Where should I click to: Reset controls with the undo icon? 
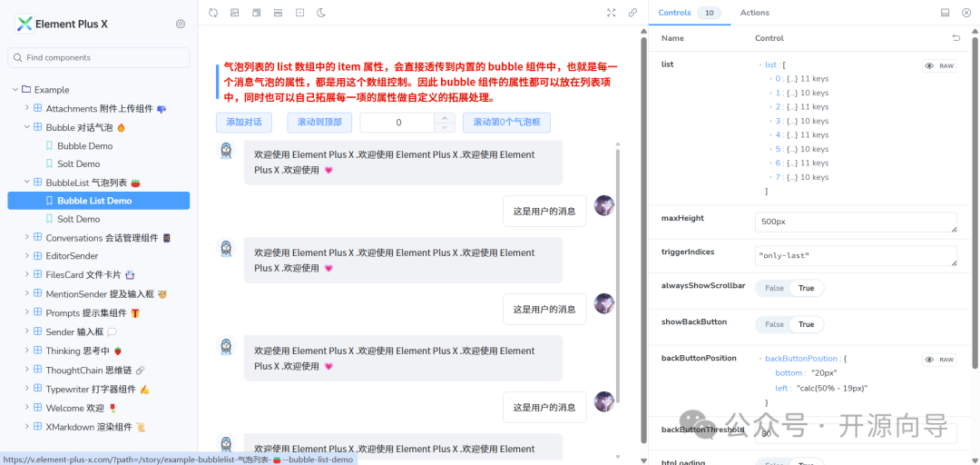pyautogui.click(x=955, y=38)
